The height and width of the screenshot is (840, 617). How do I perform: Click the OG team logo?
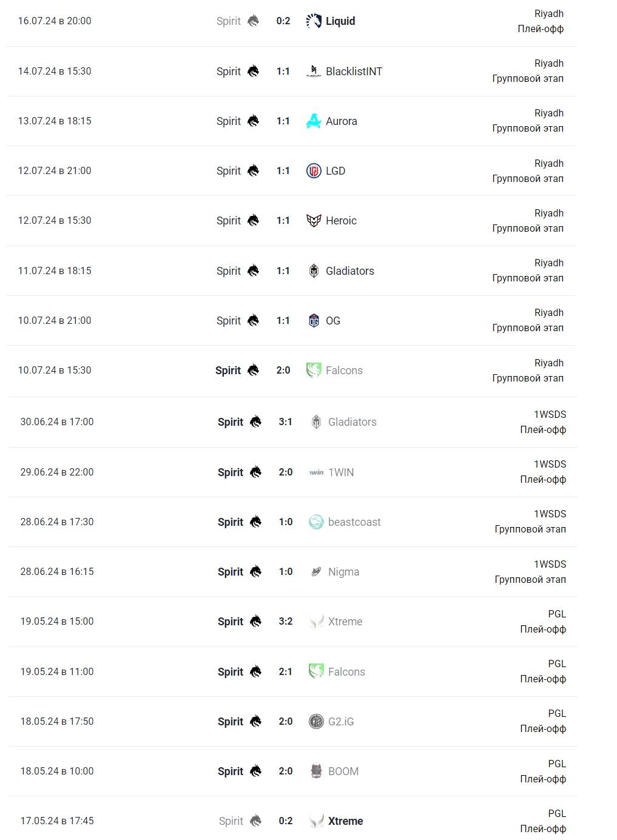(314, 321)
